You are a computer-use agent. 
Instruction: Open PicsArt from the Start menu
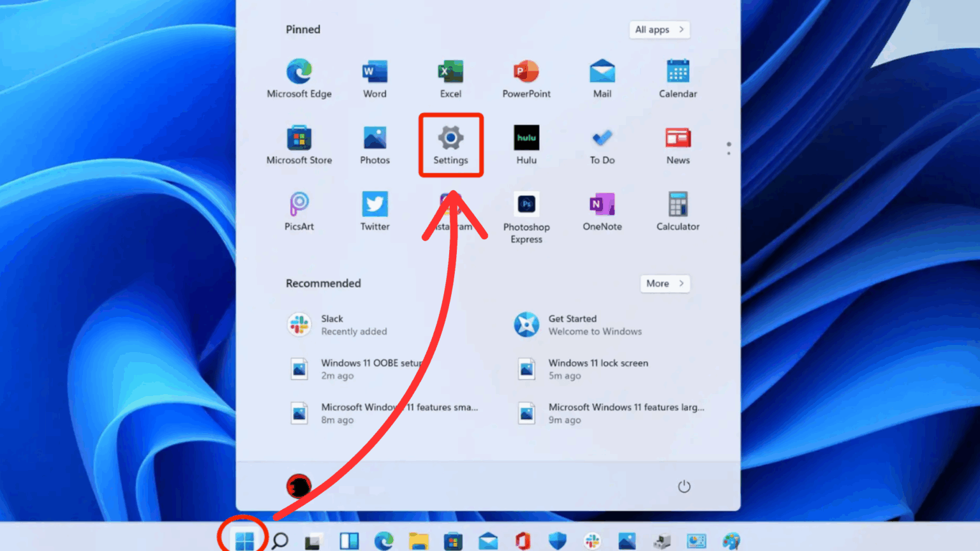pos(299,210)
